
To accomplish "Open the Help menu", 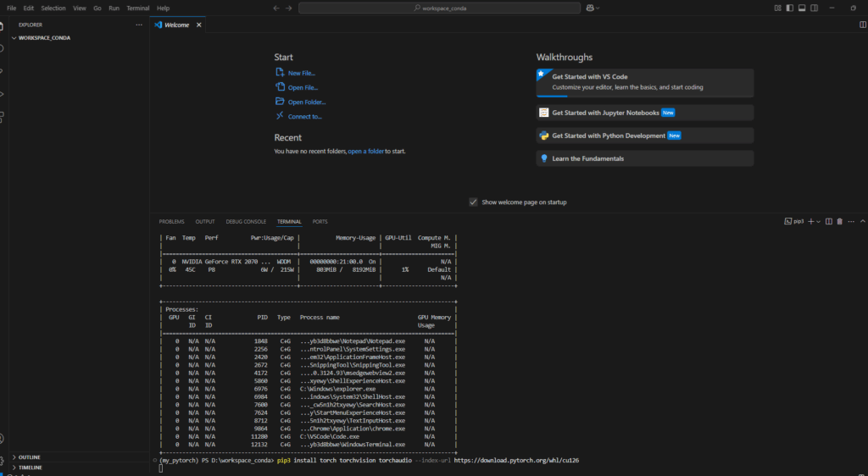I will (163, 8).
